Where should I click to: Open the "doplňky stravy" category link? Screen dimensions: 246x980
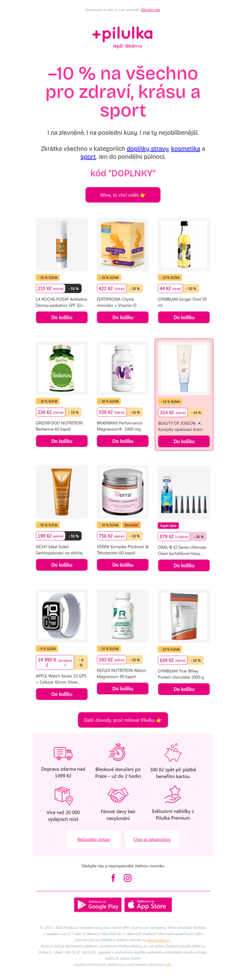coord(148,148)
